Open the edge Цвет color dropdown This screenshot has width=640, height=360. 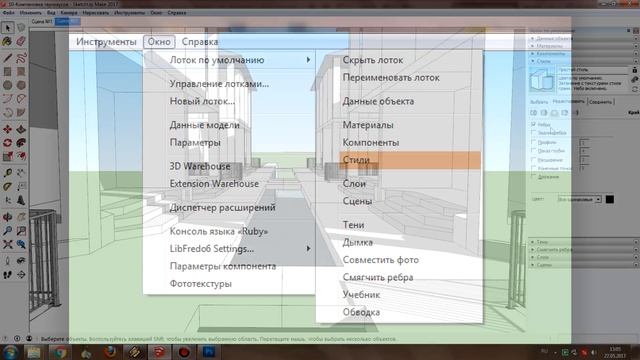click(580, 199)
